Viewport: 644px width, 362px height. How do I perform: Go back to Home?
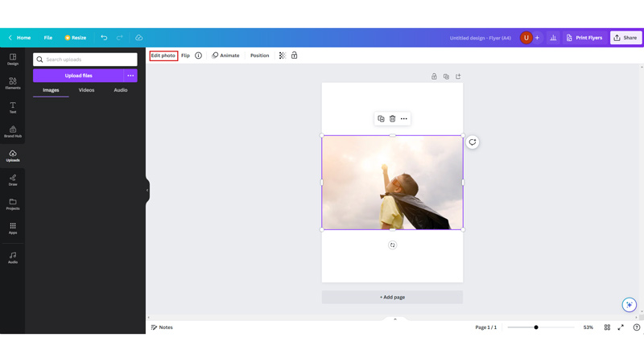click(19, 38)
